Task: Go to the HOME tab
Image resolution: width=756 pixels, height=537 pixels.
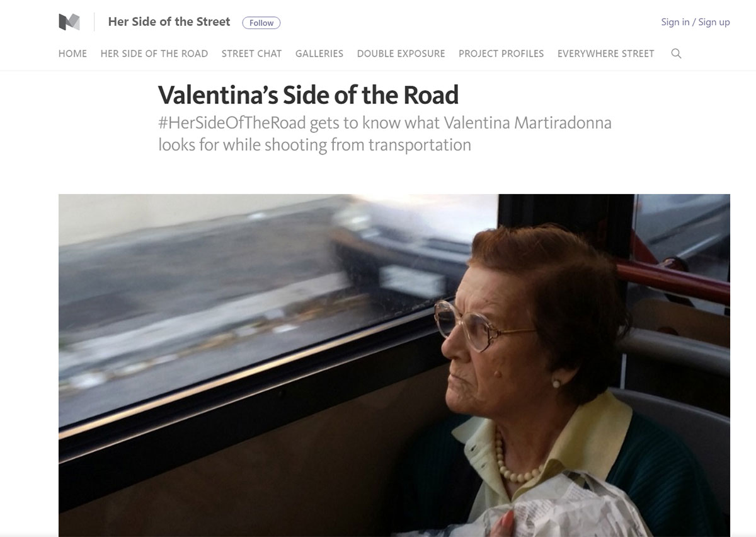Action: [x=72, y=54]
